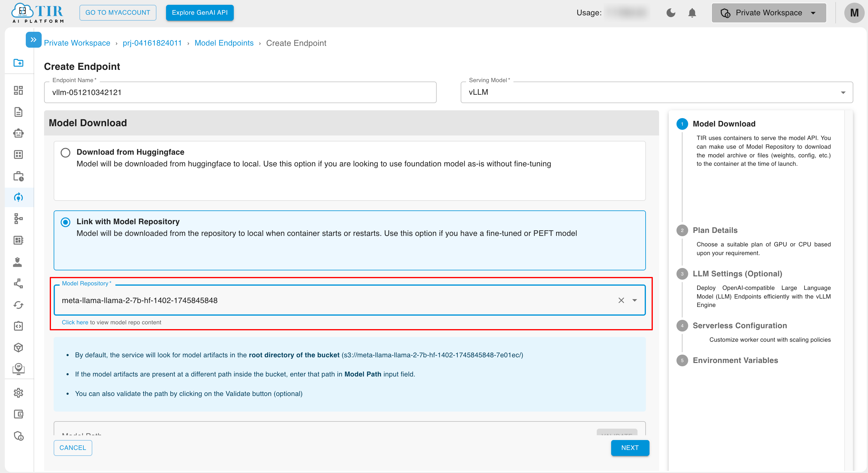The width and height of the screenshot is (868, 473).
Task: Open the hexagon cube sidebar icon
Action: 19,348
